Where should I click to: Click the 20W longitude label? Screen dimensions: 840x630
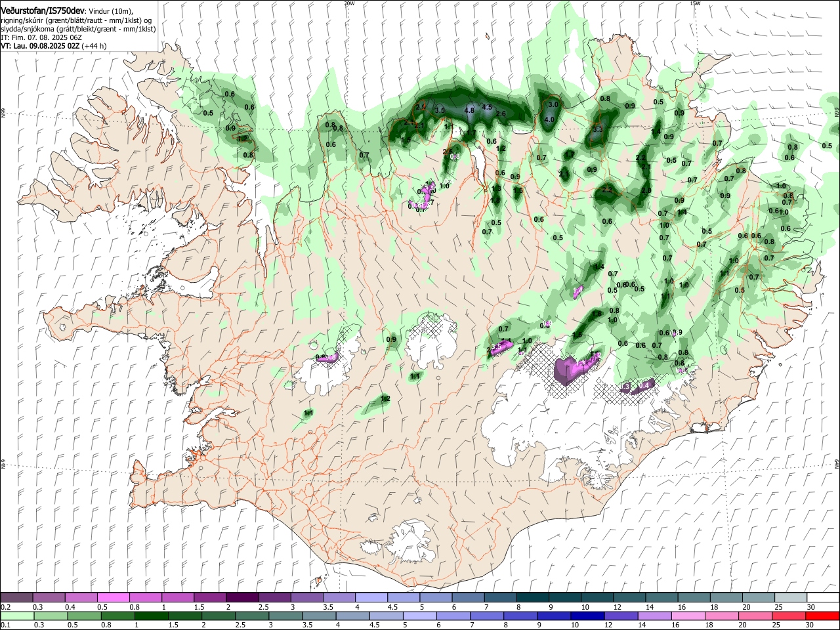coord(349,3)
